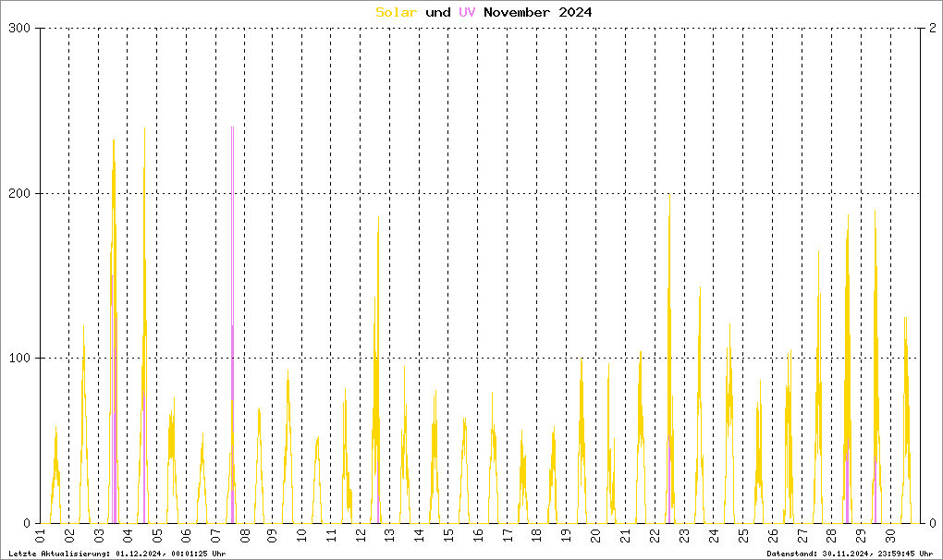Click the yellow 'Solar' word in title
This screenshot has width=943, height=560.
397,12
